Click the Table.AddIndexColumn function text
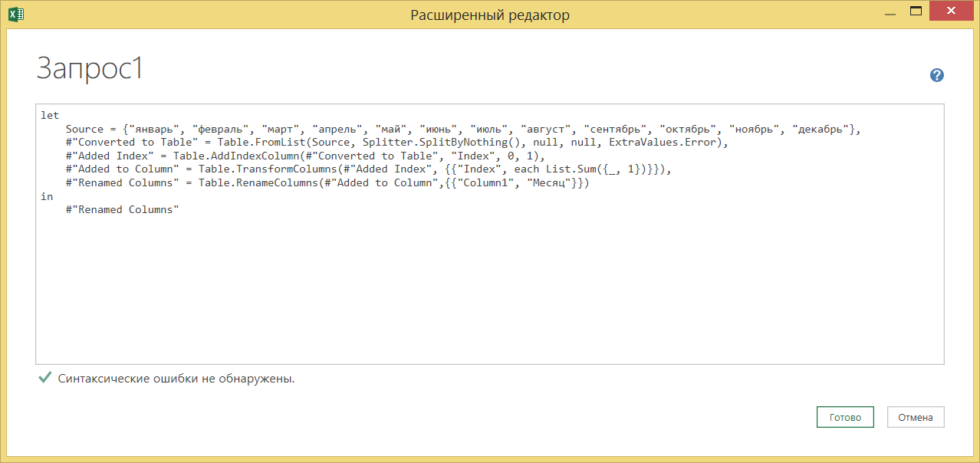 click(x=235, y=156)
